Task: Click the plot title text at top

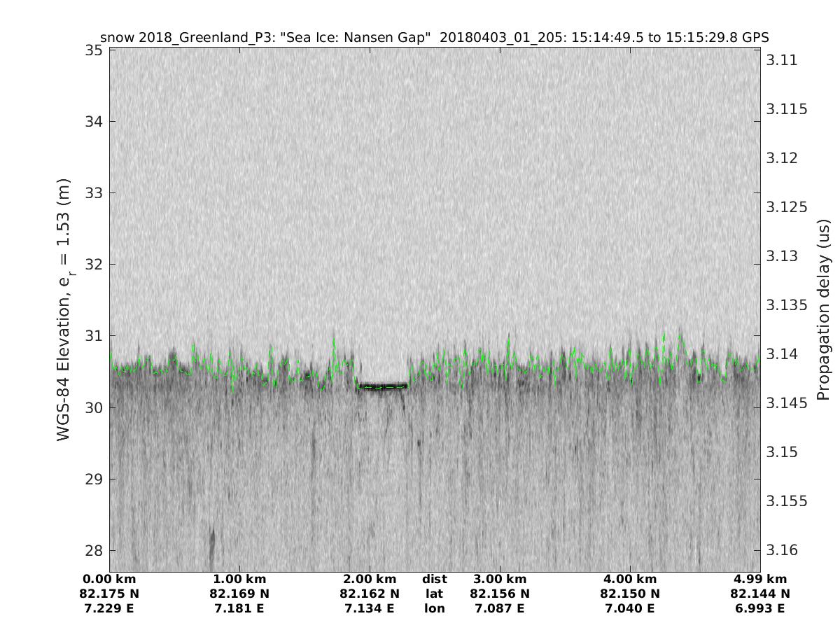Action: [435, 37]
